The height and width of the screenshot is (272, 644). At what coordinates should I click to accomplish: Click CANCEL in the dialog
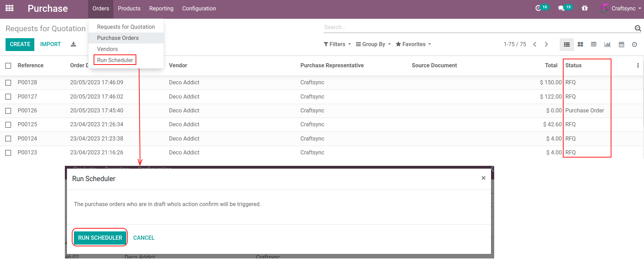click(x=144, y=238)
